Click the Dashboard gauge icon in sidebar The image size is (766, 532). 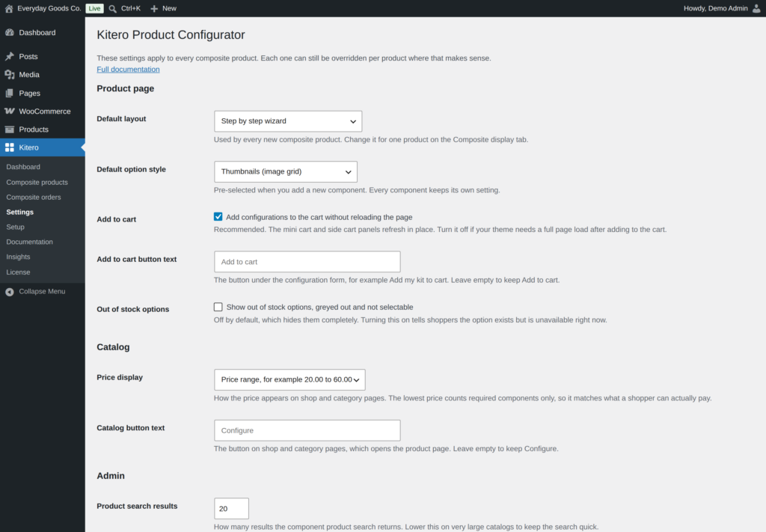point(9,32)
